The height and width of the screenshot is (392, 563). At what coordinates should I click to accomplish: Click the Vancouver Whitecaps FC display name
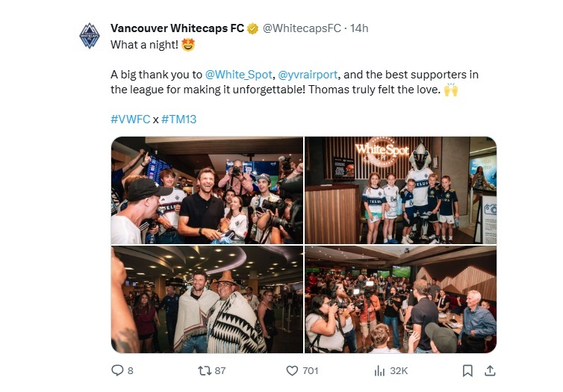click(x=178, y=28)
